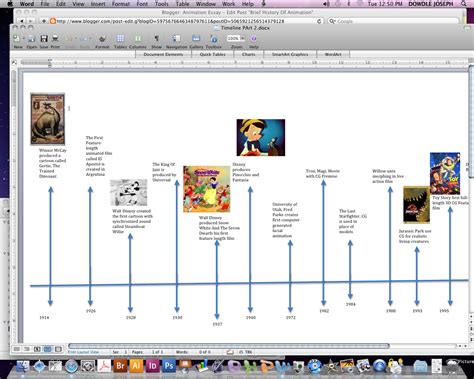Viewport: 474px width, 379px height.
Task: Open Adobe Bridge (Br) from the Dock
Action: tap(120, 366)
